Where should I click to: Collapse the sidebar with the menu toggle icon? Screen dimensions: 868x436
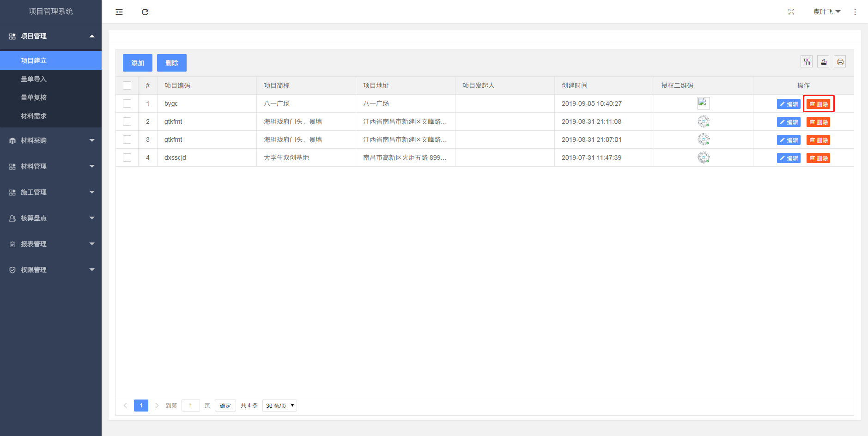tap(119, 12)
